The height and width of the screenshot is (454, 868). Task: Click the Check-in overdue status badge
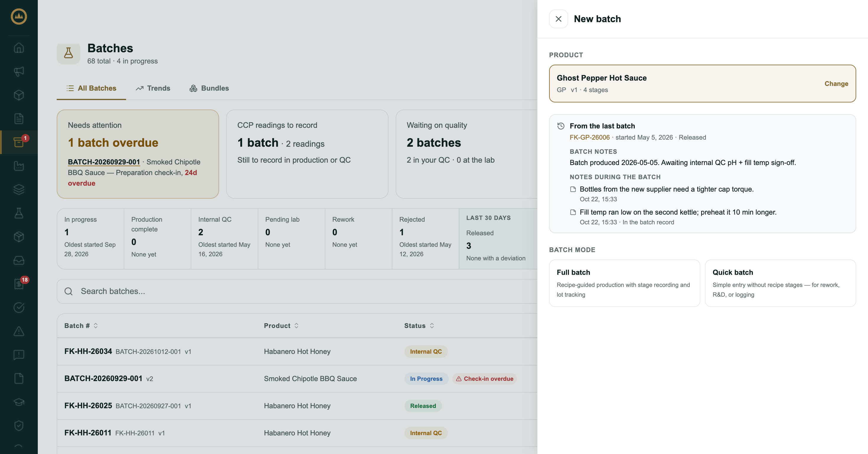pyautogui.click(x=484, y=378)
